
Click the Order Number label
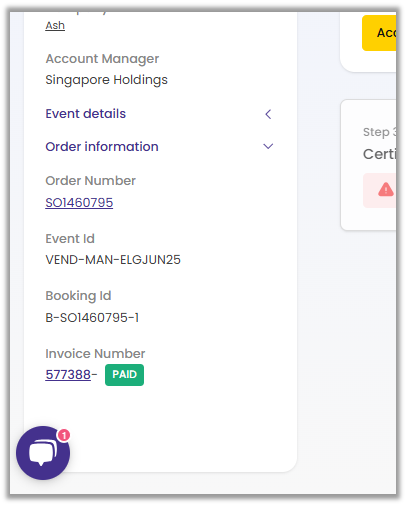pyautogui.click(x=91, y=181)
